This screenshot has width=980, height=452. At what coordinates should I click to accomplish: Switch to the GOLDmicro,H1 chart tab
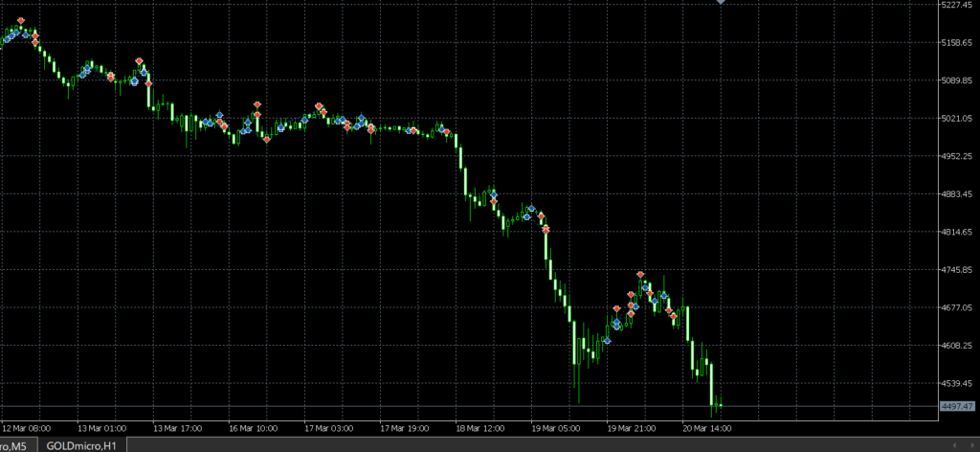81,445
